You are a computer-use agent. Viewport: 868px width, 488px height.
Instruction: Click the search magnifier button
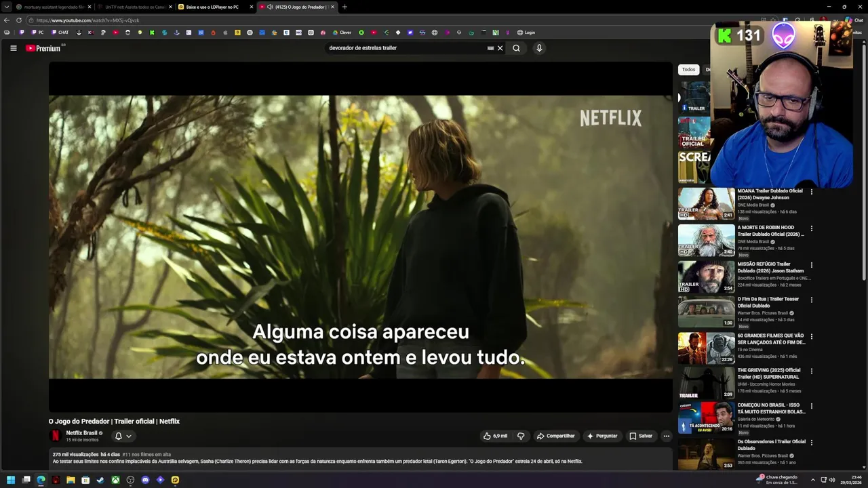[x=516, y=48]
